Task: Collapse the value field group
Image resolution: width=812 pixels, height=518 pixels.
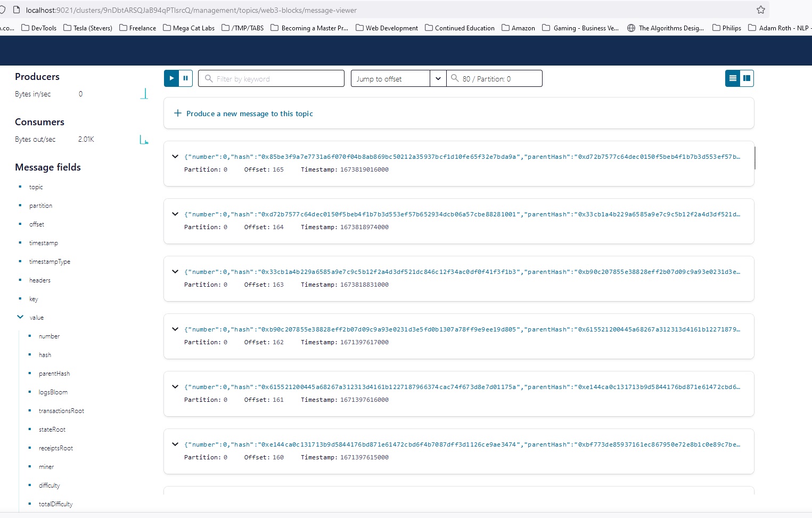Action: click(20, 317)
